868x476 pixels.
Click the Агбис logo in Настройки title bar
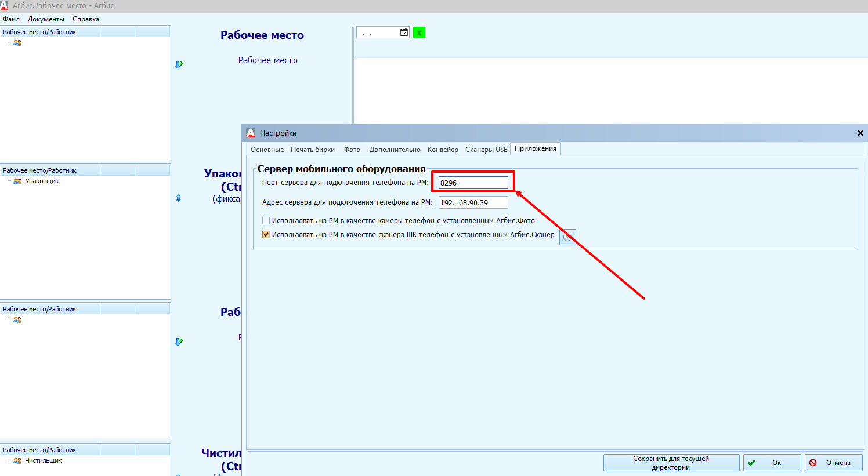(x=251, y=133)
